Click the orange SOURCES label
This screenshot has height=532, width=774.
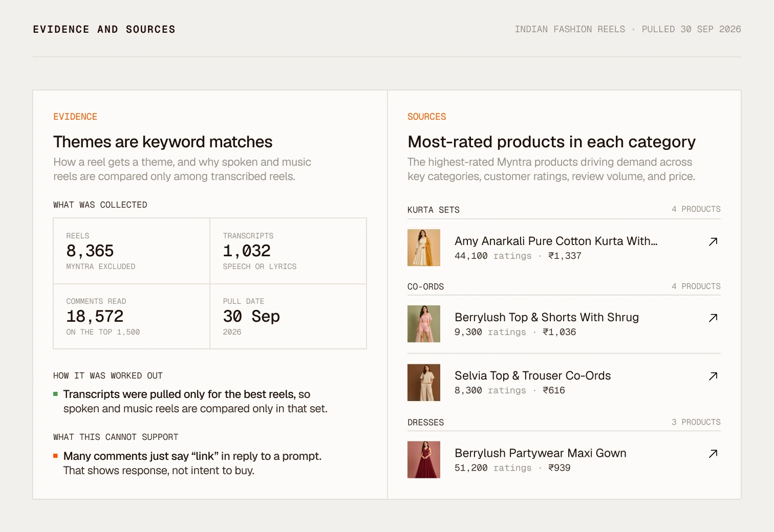(426, 117)
